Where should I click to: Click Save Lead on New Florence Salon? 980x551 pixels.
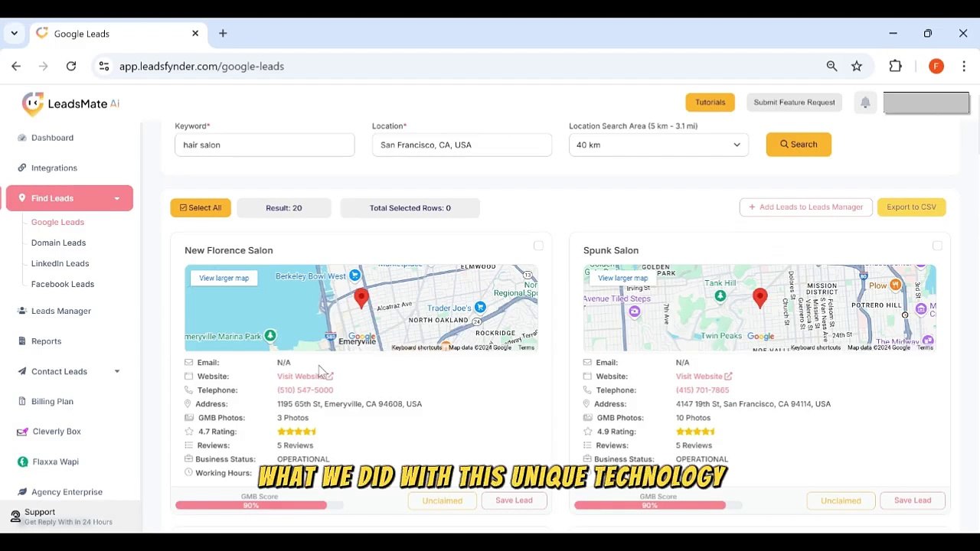tap(514, 500)
